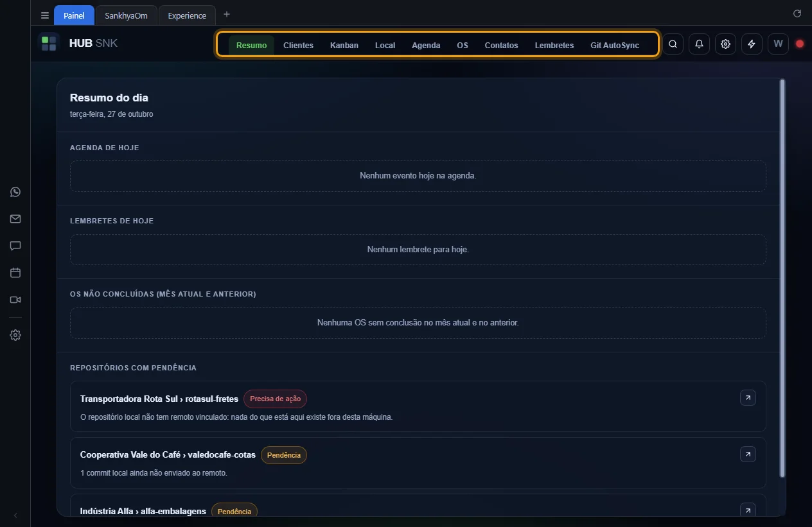Open the hamburger menu beside Painel tab

(44, 15)
